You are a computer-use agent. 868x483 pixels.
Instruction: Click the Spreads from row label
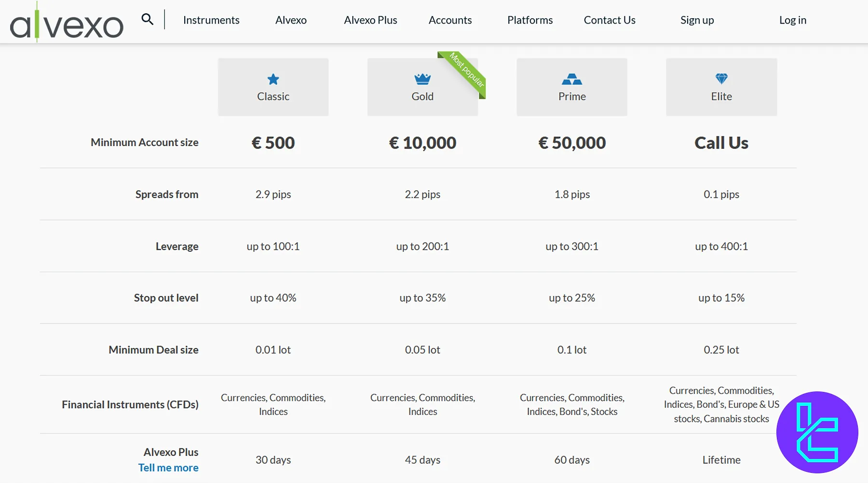click(x=167, y=194)
